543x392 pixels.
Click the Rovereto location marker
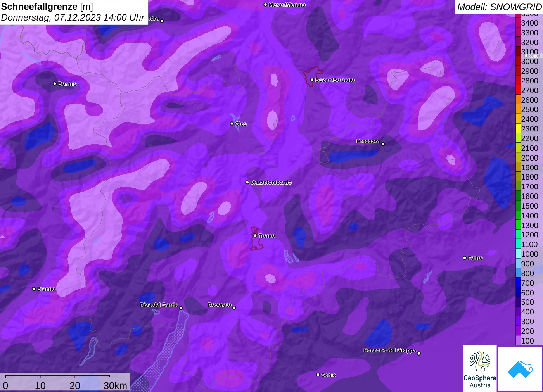(234, 308)
